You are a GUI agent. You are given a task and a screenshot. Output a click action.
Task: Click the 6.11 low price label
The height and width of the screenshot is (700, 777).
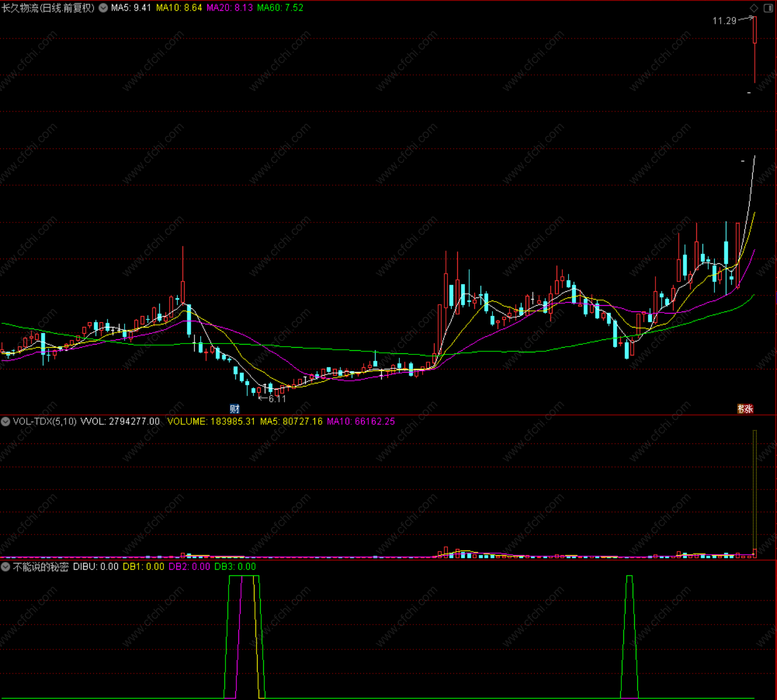pos(277,398)
